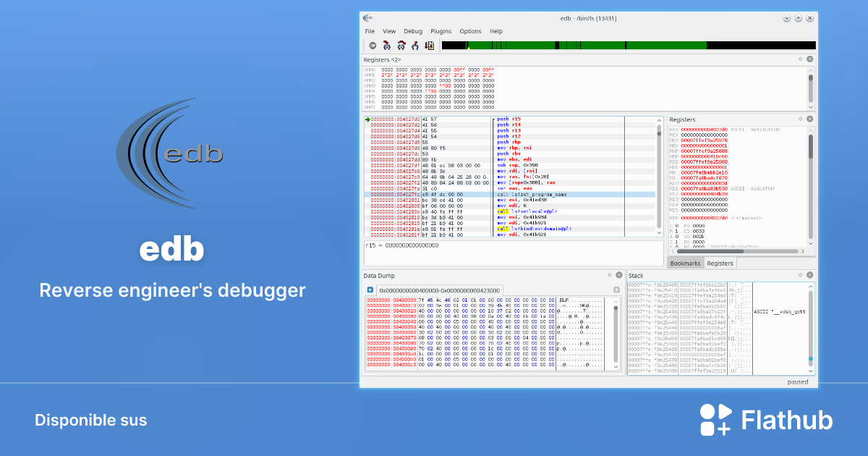Click the plus icon to add a Data Dump view
868x456 pixels.
(x=370, y=290)
